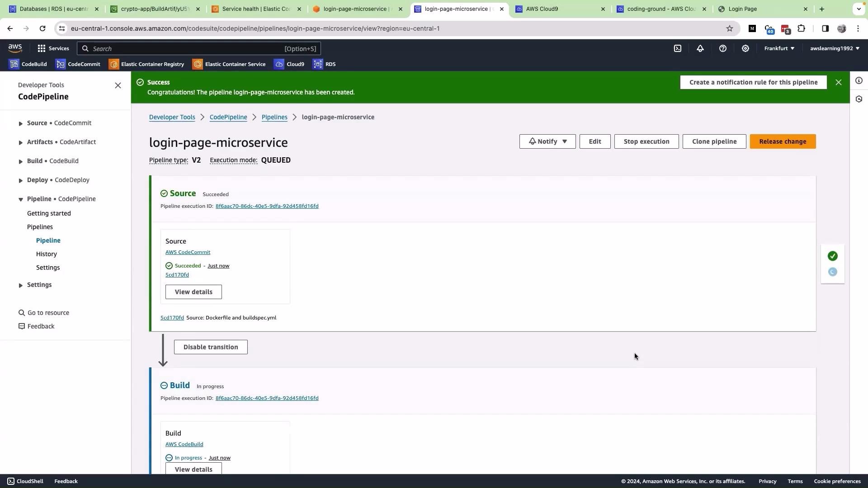Viewport: 868px width, 488px height.
Task: Open the info panel icon on right edge
Action: [859, 81]
